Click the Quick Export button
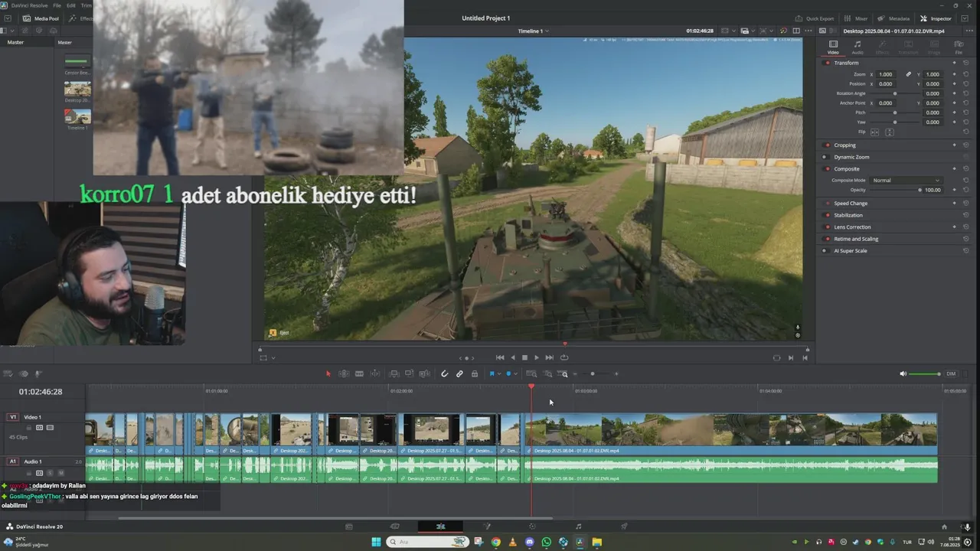The height and width of the screenshot is (551, 980). [x=815, y=18]
